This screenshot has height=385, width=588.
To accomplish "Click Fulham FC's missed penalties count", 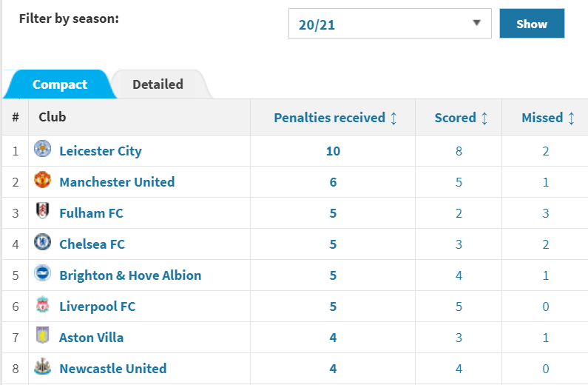I will (546, 213).
